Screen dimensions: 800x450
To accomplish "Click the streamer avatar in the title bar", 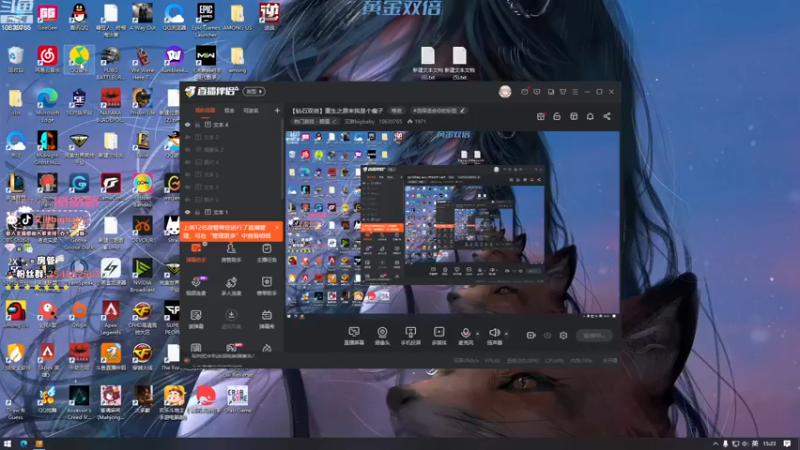I will click(505, 92).
